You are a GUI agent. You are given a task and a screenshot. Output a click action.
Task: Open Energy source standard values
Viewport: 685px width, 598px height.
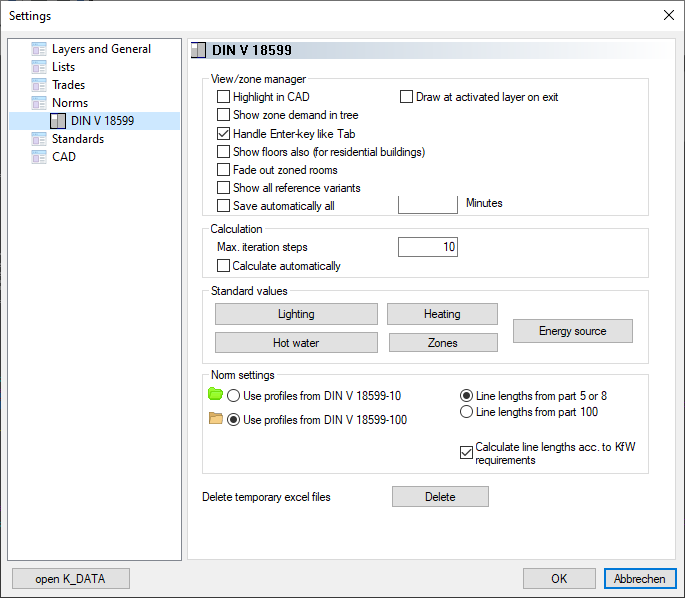(x=573, y=331)
